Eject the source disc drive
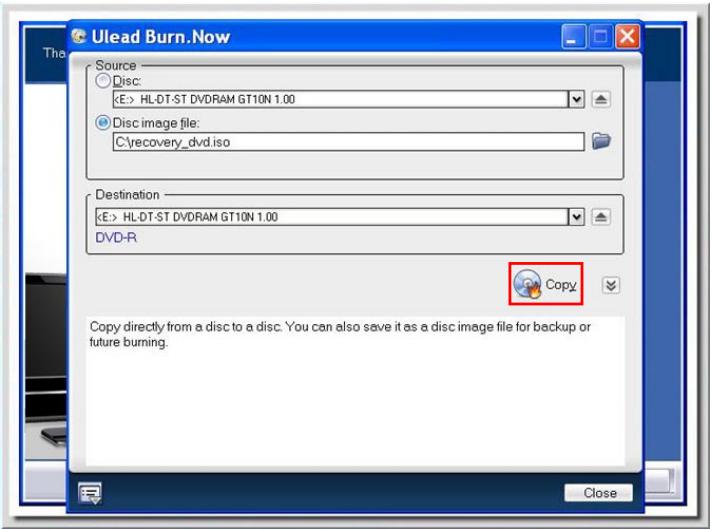The image size is (712, 529). [x=601, y=99]
